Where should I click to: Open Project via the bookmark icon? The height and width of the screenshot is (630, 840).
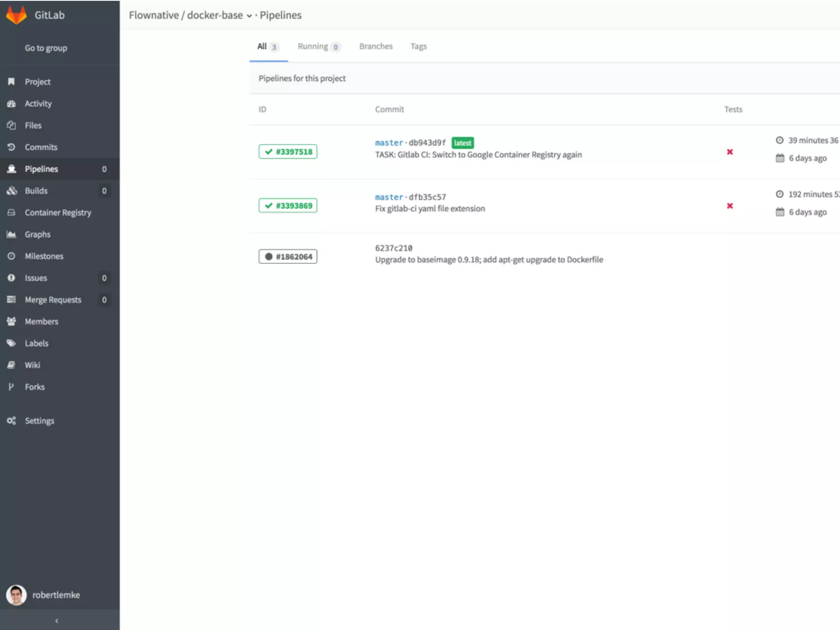11,82
